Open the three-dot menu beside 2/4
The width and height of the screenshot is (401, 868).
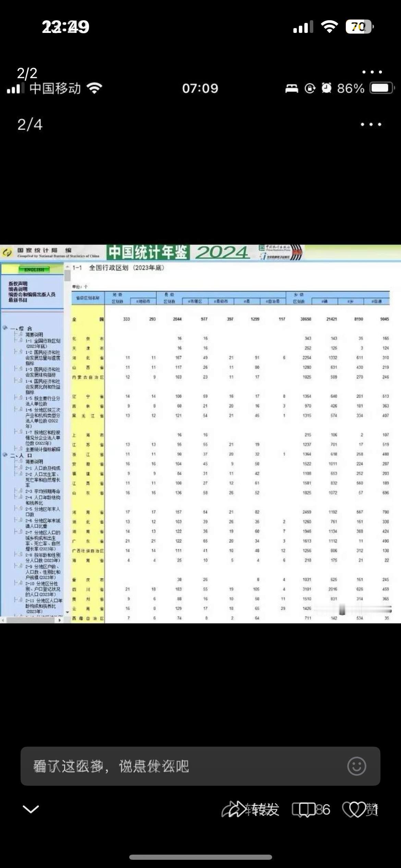pyautogui.click(x=371, y=124)
